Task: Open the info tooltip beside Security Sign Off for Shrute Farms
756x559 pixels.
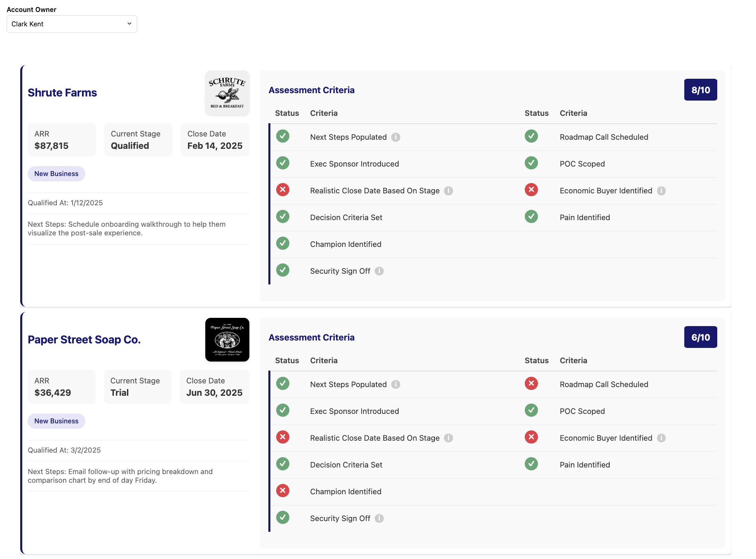Action: (x=379, y=271)
